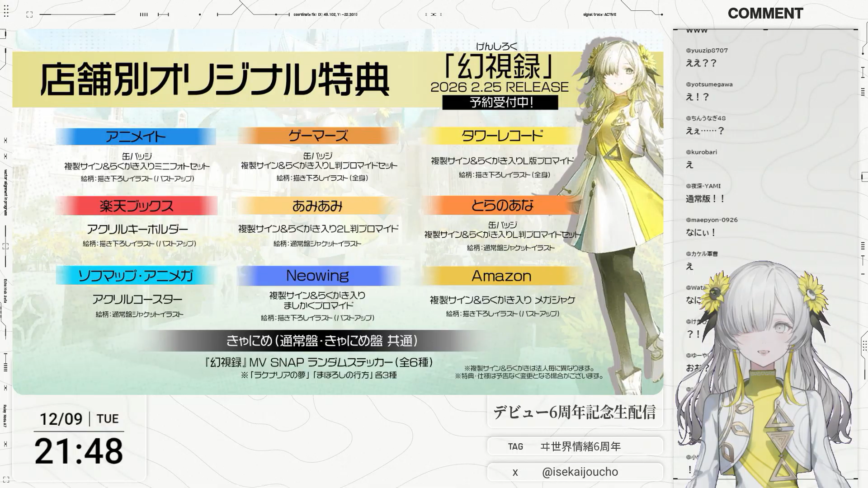
Task: Click the 楽天ブックス red header
Action: (x=137, y=206)
